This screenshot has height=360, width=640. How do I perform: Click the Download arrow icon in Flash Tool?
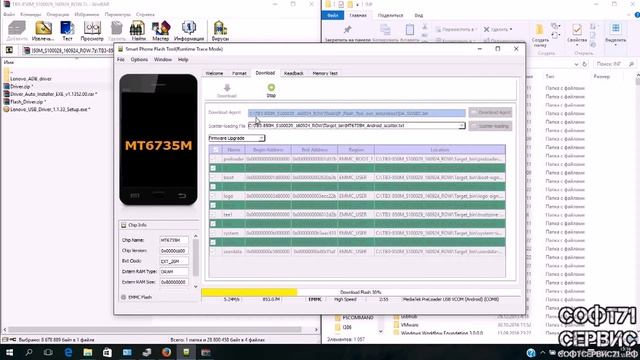click(227, 88)
